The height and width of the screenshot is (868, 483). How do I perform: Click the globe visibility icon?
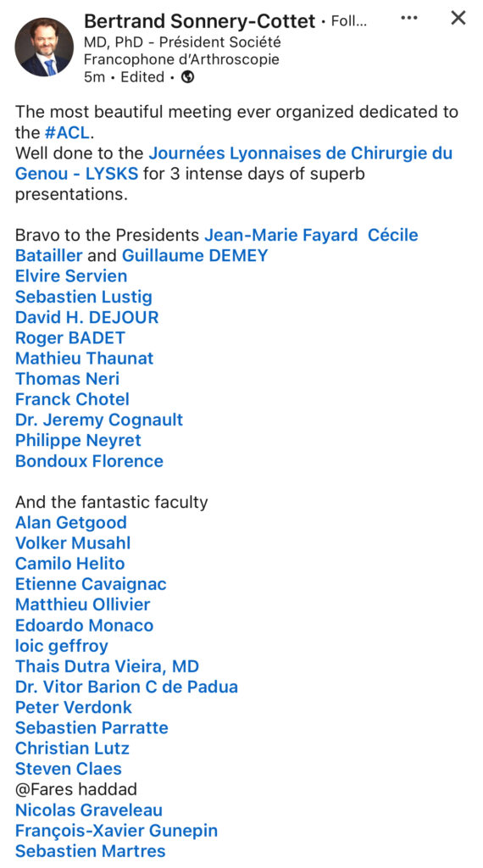[x=188, y=77]
